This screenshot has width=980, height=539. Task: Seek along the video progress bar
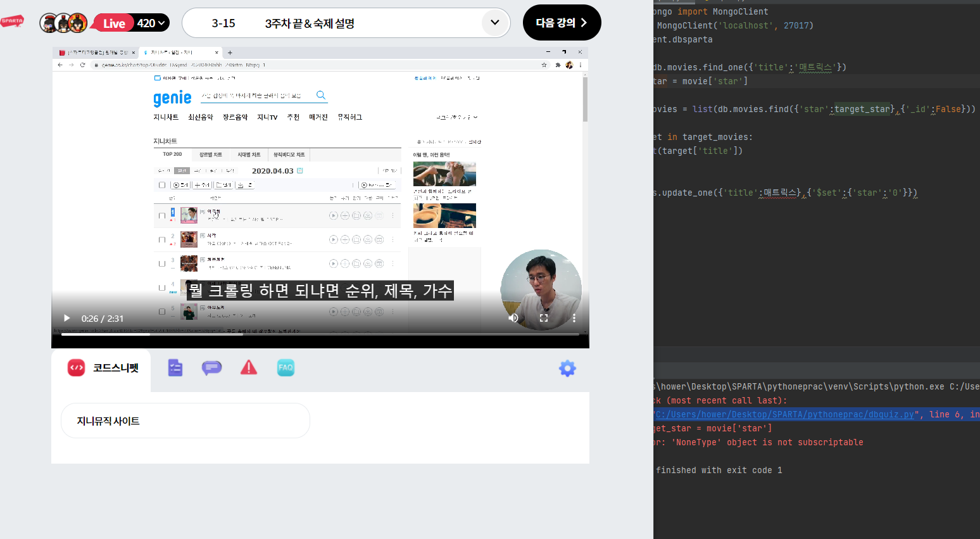pos(320,334)
